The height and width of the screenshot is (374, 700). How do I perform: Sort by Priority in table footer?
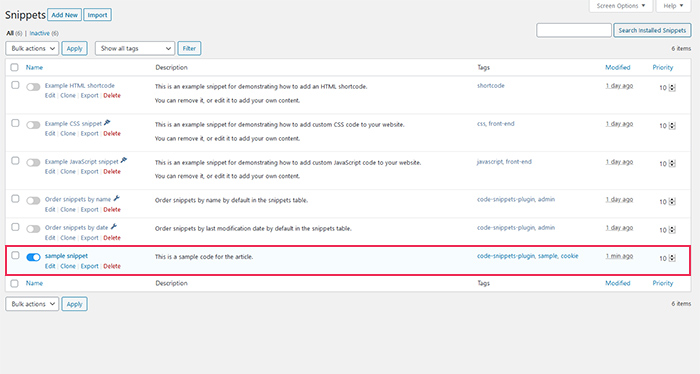point(662,283)
